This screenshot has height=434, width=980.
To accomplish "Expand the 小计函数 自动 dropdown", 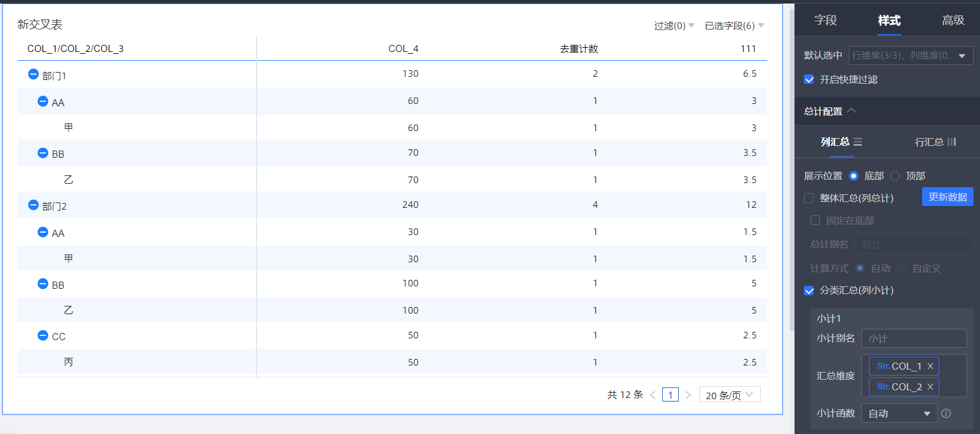I will click(899, 413).
